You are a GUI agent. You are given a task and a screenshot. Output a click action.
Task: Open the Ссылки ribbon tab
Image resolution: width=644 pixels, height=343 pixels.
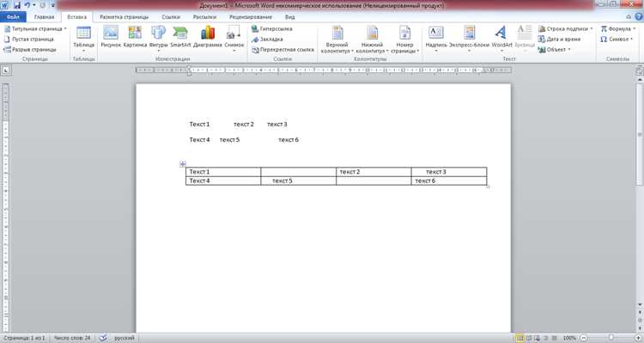click(x=171, y=17)
